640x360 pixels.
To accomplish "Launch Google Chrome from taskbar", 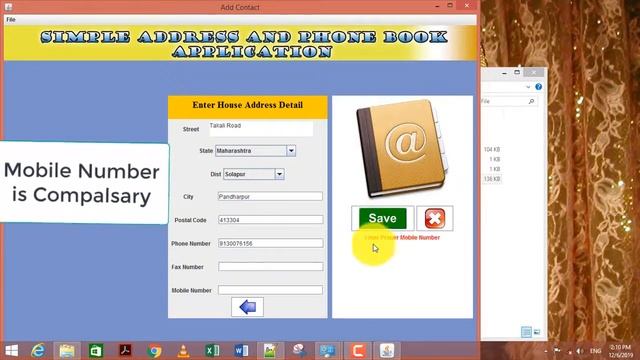I will [x=154, y=351].
